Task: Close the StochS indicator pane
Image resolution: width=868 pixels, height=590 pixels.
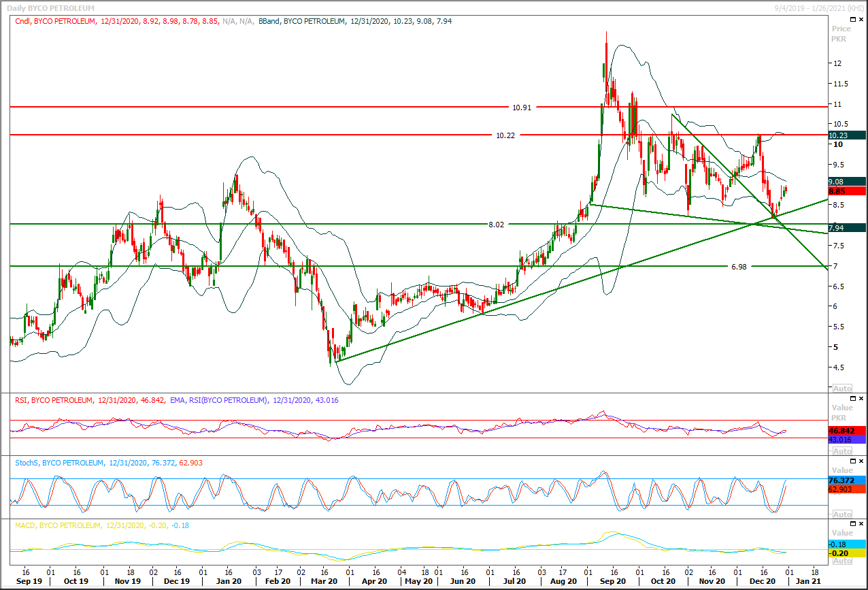Action: click(x=861, y=463)
